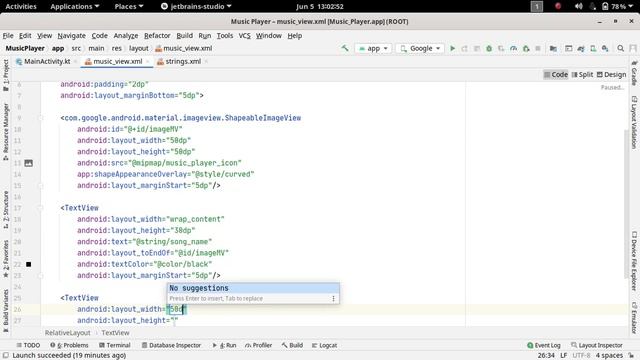Open the Logcat tool window
This screenshot has height=360, width=640.
[x=324, y=345]
